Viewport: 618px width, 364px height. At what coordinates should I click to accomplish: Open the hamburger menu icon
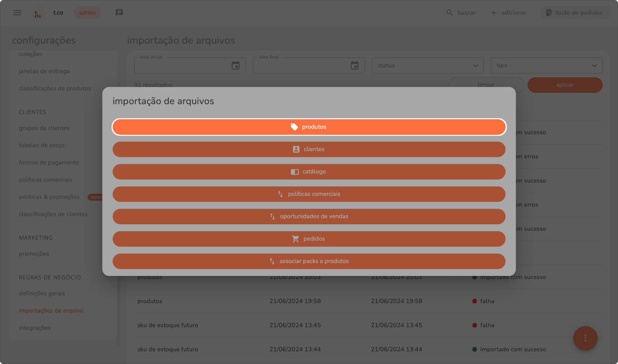coord(17,13)
